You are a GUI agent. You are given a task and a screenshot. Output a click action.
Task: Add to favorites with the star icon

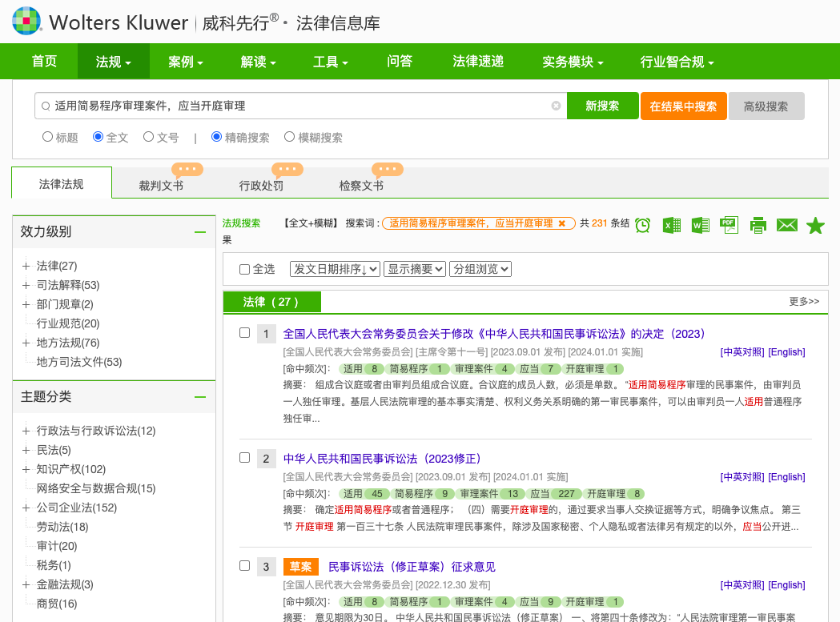coord(815,226)
